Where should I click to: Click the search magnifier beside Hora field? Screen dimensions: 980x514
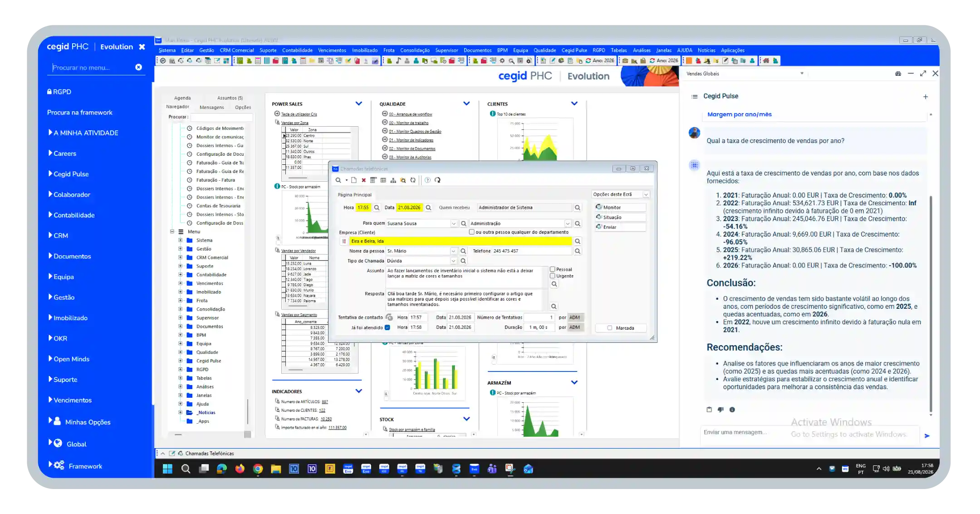[377, 208]
